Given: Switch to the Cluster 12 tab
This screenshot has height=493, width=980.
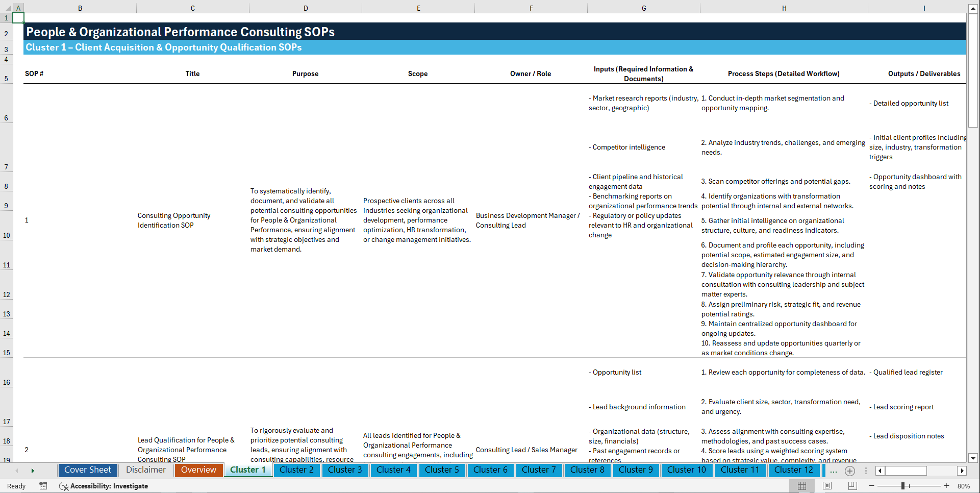Looking at the screenshot, I should (794, 470).
